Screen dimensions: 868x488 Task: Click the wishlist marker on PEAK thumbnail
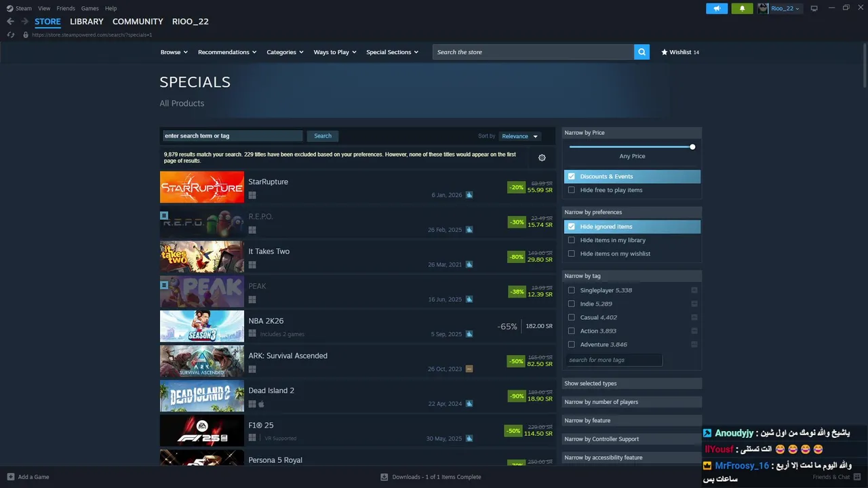coord(164,285)
